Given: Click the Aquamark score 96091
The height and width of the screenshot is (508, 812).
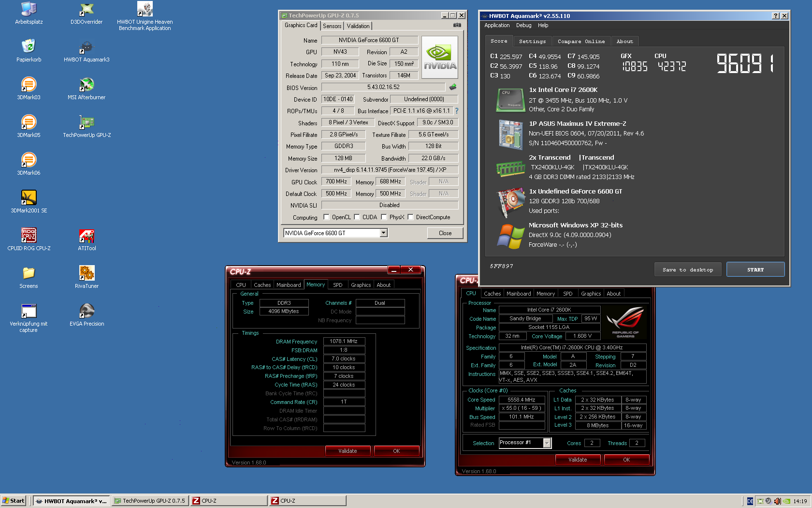Looking at the screenshot, I should (x=746, y=63).
